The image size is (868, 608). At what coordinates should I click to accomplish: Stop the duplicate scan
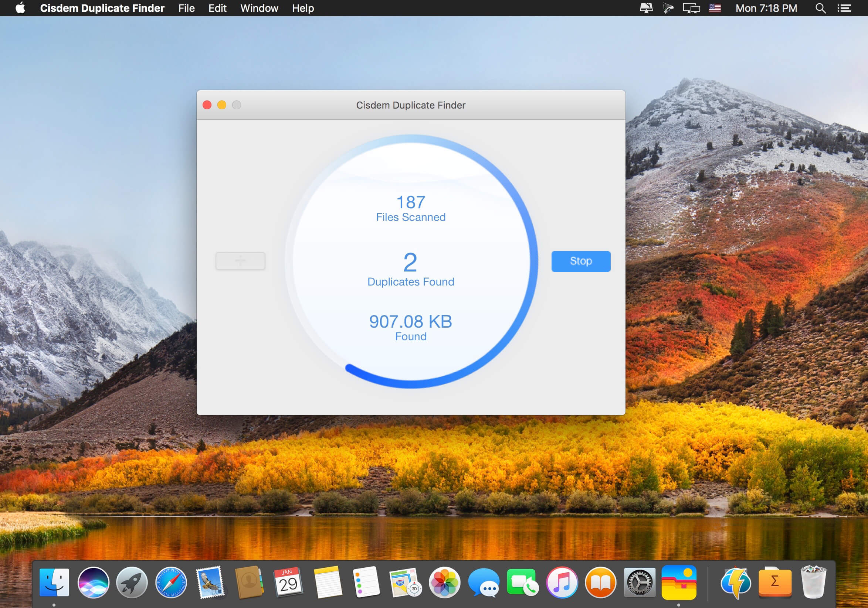(x=581, y=261)
